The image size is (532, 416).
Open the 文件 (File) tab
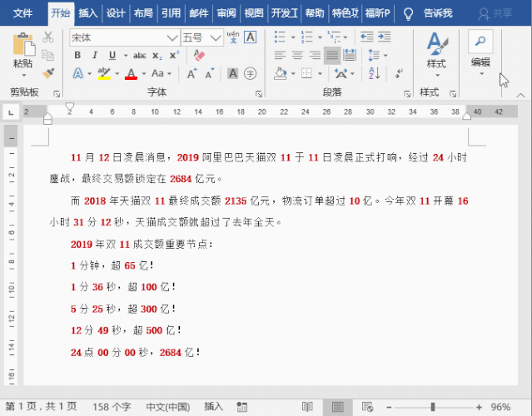point(23,13)
